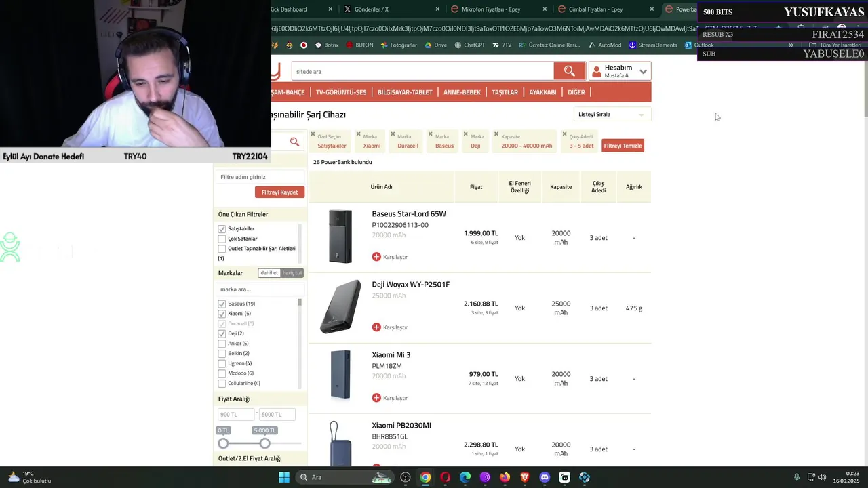The image size is (868, 488).
Task: Show more bookmarks via the chevron overflow
Action: (x=791, y=45)
